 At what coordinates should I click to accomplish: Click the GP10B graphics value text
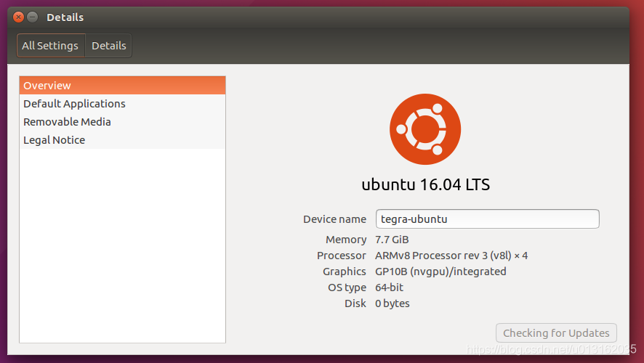440,272
